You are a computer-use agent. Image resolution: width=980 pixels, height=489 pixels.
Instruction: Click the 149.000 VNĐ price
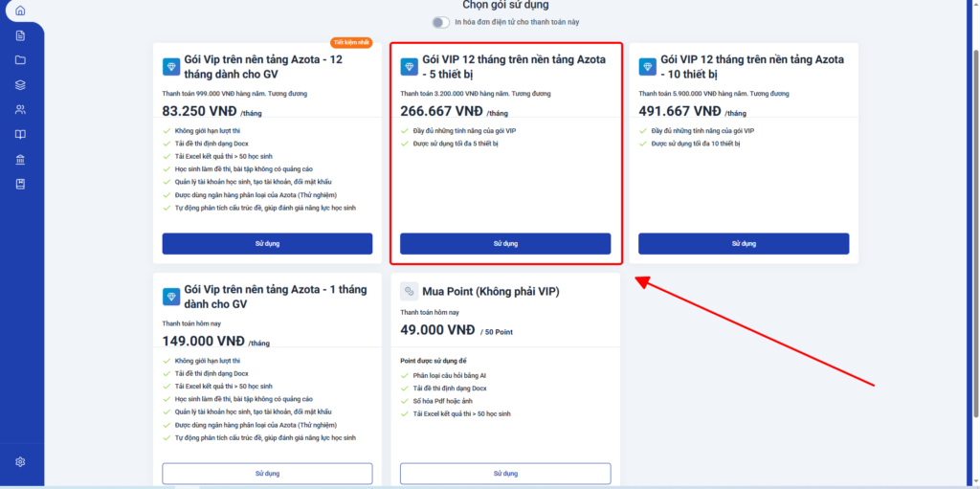(204, 342)
